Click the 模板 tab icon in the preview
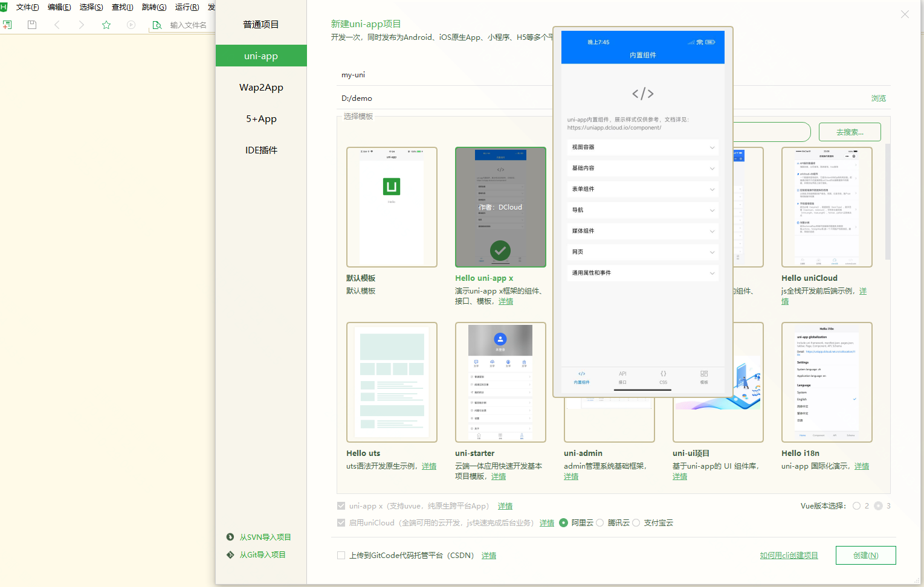 [704, 374]
